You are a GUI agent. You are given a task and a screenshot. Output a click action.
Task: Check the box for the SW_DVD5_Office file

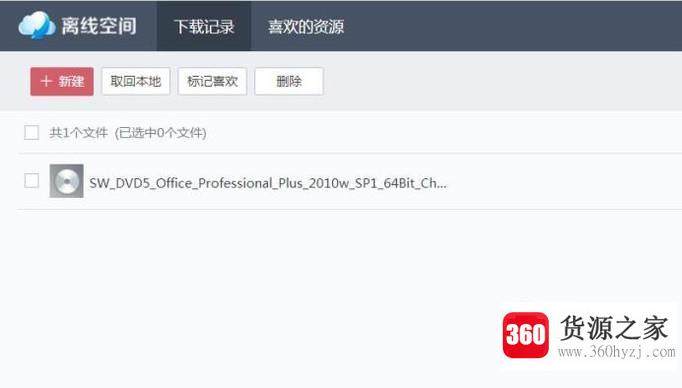pos(31,181)
